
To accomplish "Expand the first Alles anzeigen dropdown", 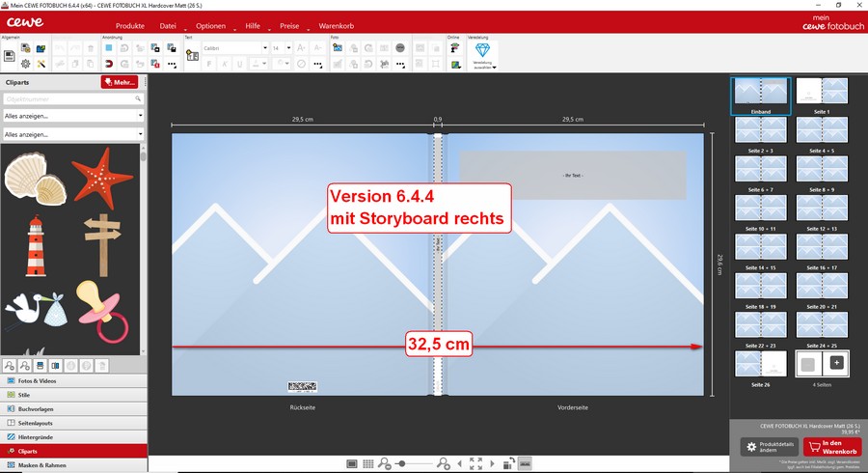I will click(73, 116).
